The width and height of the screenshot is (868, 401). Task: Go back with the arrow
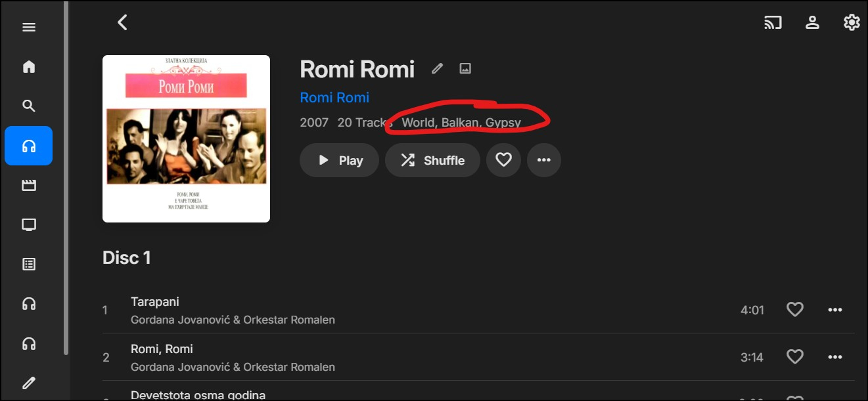pos(122,22)
